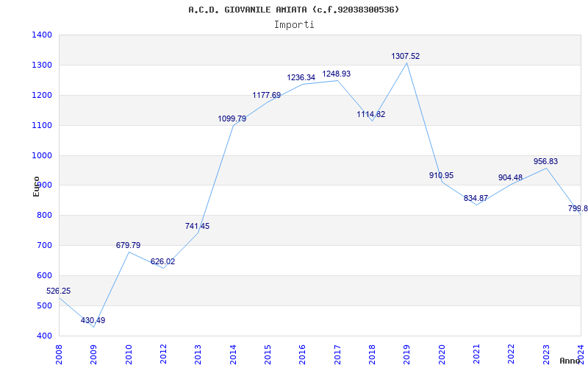This screenshot has width=588, height=368.
Task: Click the 2012 x-axis year label
Action: click(163, 355)
